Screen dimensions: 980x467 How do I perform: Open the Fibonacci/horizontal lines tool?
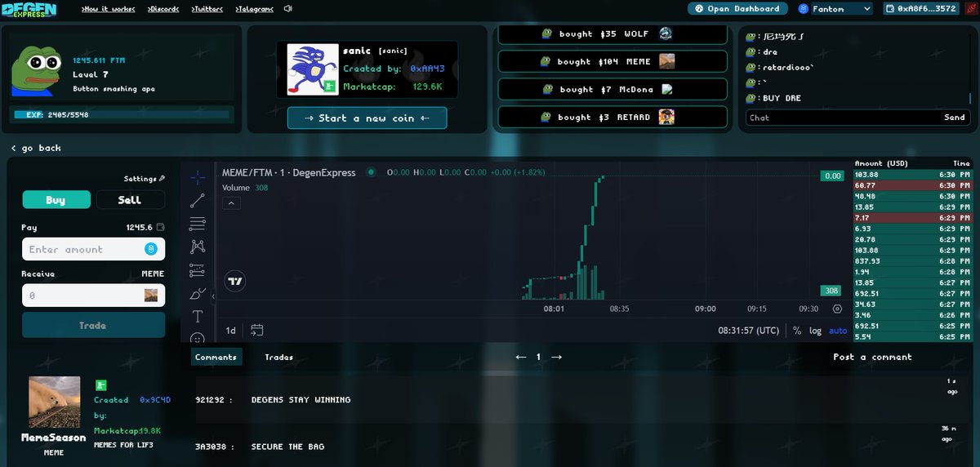click(197, 223)
